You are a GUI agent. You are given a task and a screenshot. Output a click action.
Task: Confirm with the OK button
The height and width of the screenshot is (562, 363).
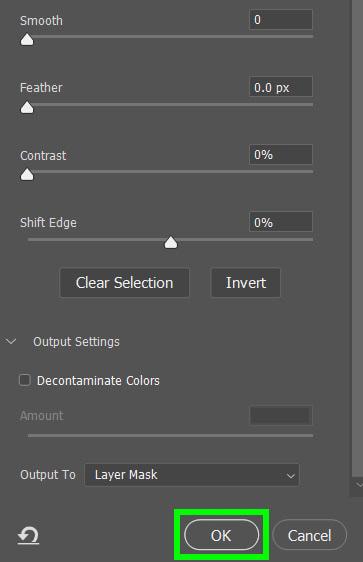tap(221, 535)
